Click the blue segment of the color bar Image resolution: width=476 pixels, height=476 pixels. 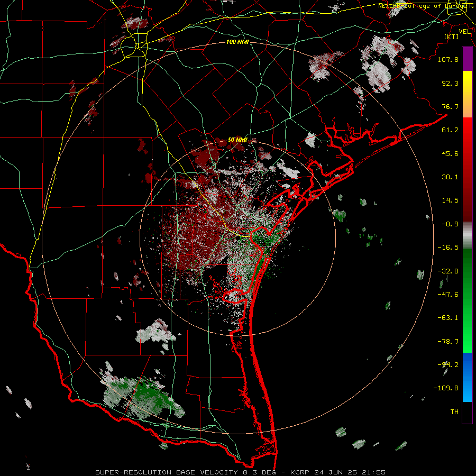tap(467, 377)
